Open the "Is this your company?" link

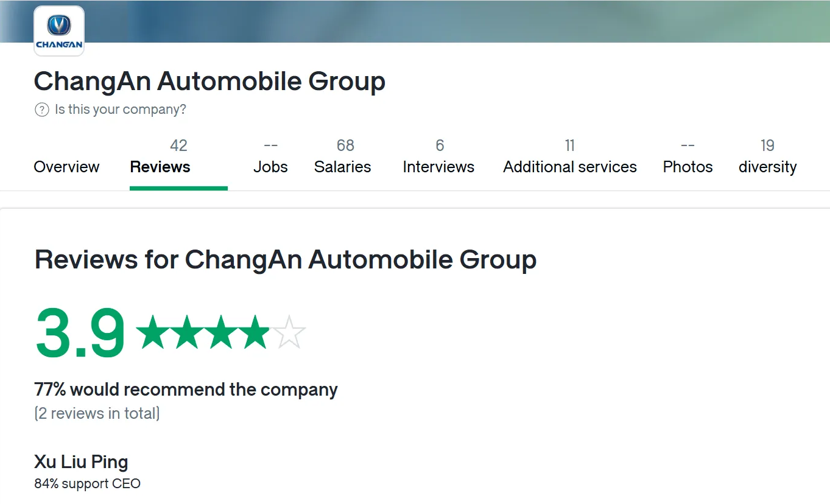pyautogui.click(x=120, y=110)
